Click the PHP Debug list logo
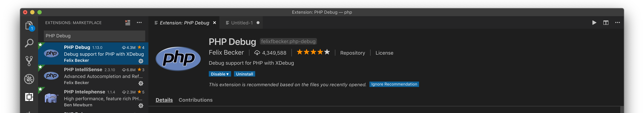644x113 pixels. pyautogui.click(x=52, y=53)
